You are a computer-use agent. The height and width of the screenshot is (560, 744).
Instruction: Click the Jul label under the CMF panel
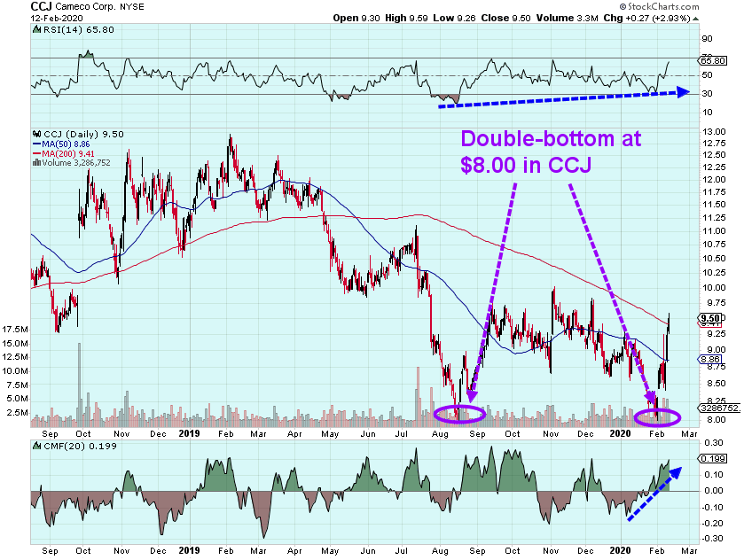(402, 551)
